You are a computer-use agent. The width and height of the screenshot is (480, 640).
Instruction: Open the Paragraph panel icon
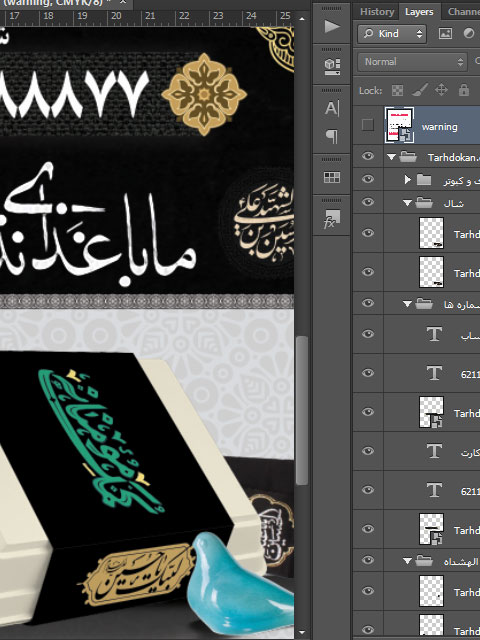pyautogui.click(x=332, y=136)
